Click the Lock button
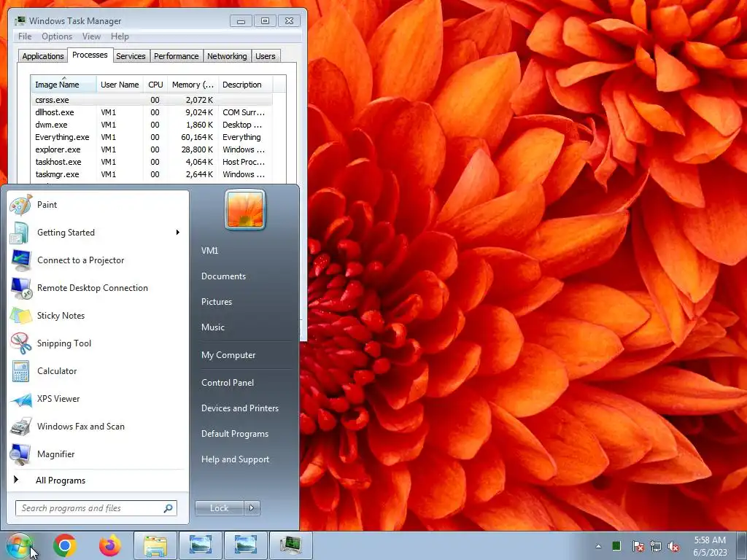Screen dimensions: 747x560 pyautogui.click(x=219, y=508)
